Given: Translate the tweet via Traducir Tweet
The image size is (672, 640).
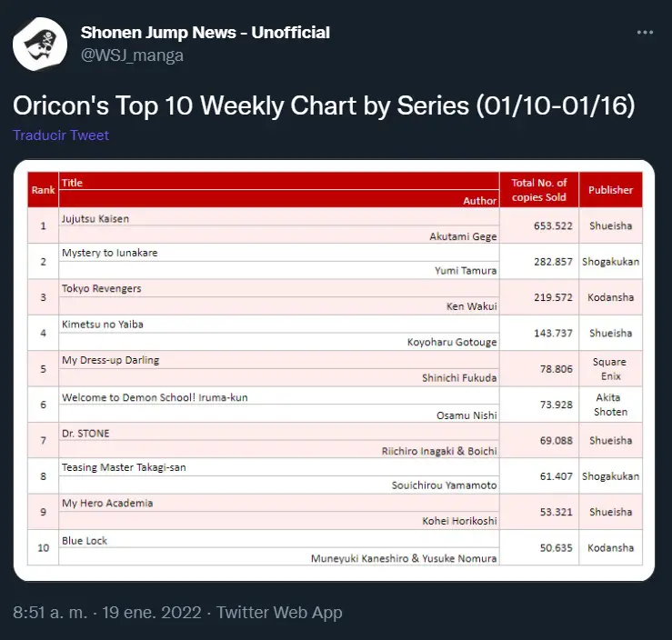Looking at the screenshot, I should point(61,135).
